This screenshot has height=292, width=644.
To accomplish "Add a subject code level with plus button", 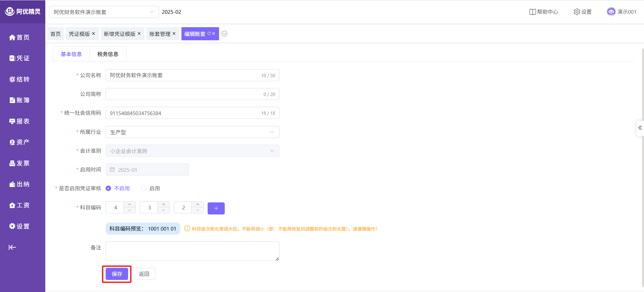I will [216, 208].
